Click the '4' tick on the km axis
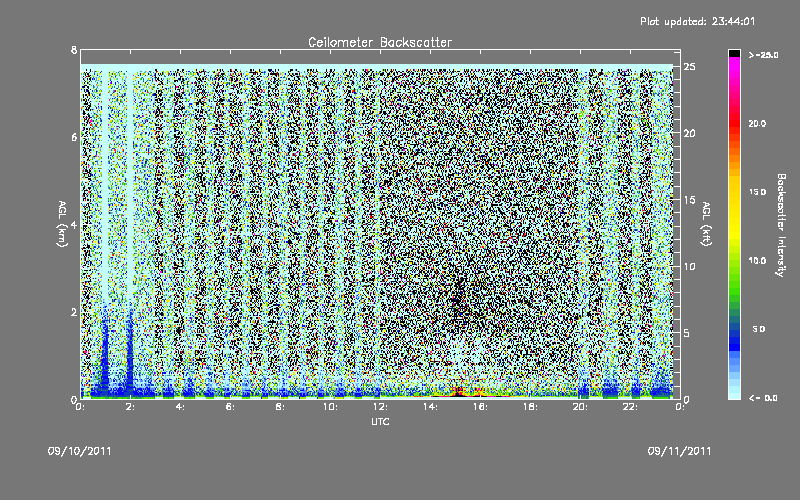This screenshot has width=800, height=500. pos(74,225)
